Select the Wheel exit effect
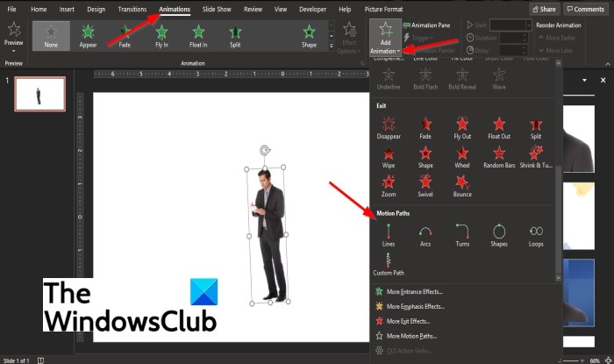Viewport: 614px width, 364px height. point(462,157)
